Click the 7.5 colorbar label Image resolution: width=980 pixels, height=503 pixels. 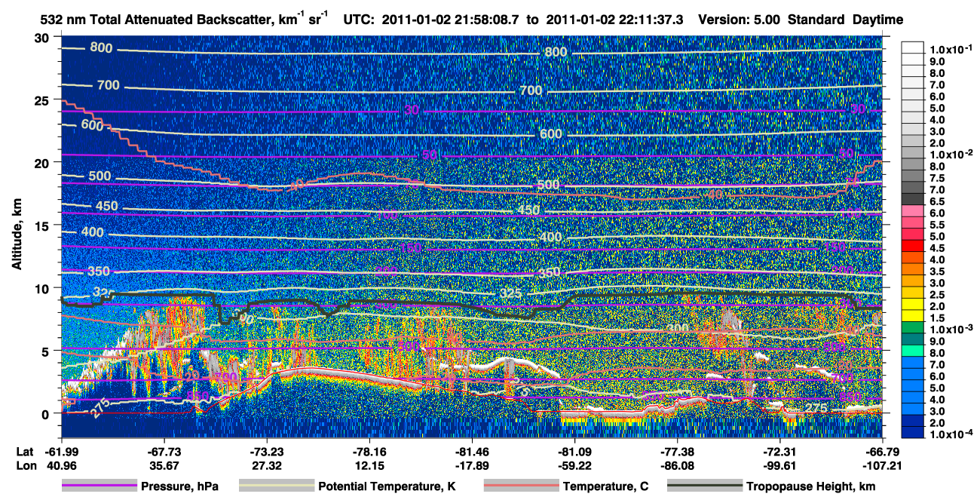click(937, 178)
